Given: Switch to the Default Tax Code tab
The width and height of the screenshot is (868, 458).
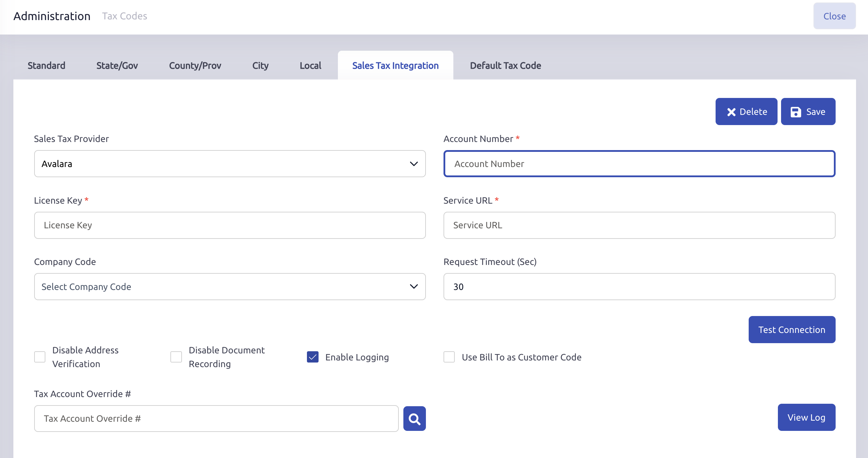Looking at the screenshot, I should [505, 66].
